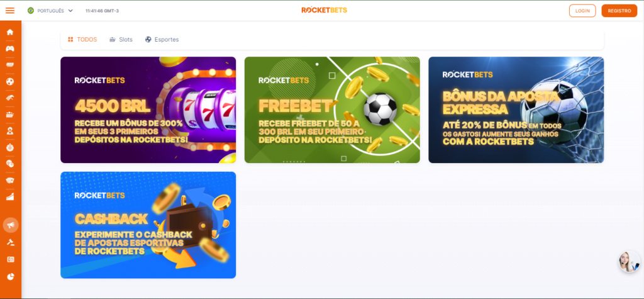Expand the Português language dropdown
Viewport: 644px width, 299px height.
[50, 11]
